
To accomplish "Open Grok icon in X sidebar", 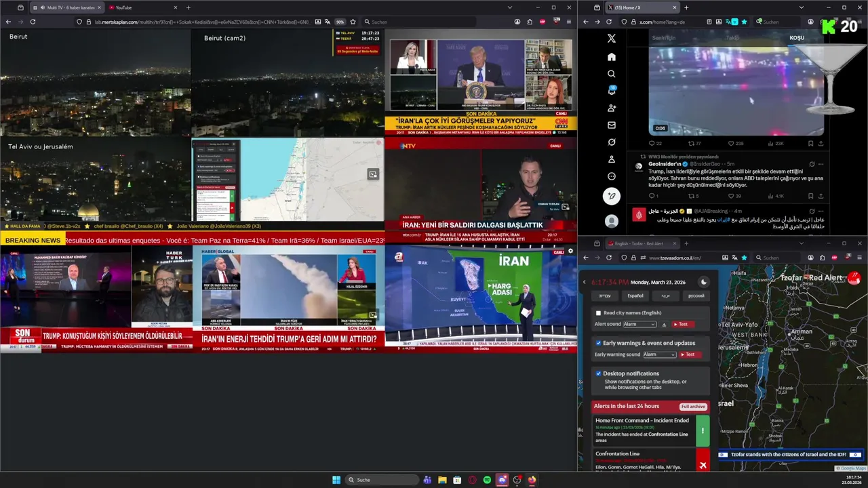I will click(x=612, y=142).
